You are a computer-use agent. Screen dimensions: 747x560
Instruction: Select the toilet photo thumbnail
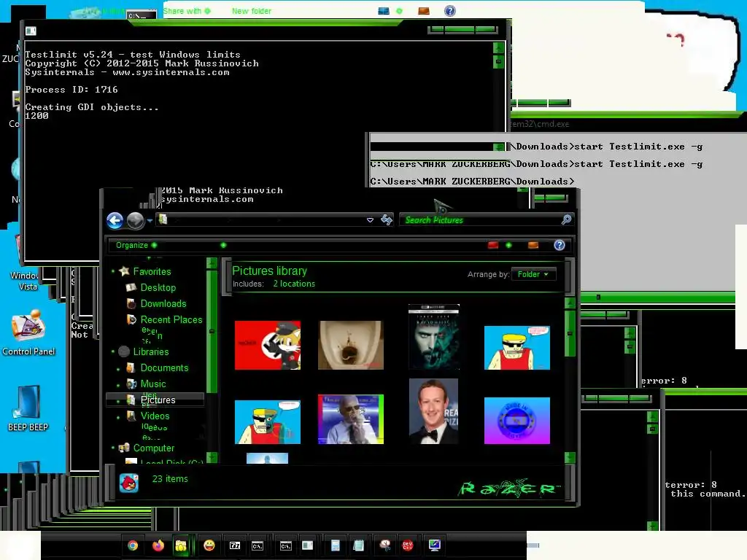click(x=351, y=345)
